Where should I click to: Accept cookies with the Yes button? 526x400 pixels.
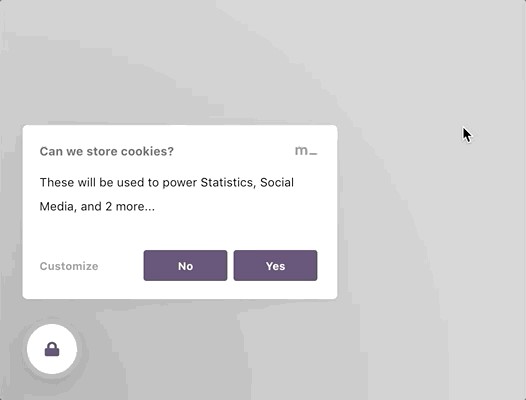click(275, 265)
